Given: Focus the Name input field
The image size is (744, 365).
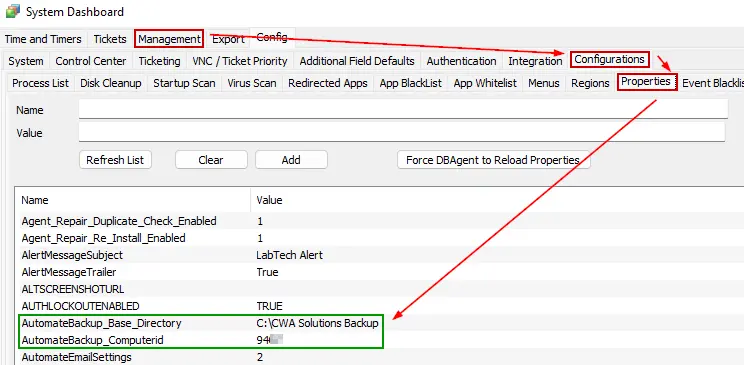Looking at the screenshot, I should tap(403, 109).
